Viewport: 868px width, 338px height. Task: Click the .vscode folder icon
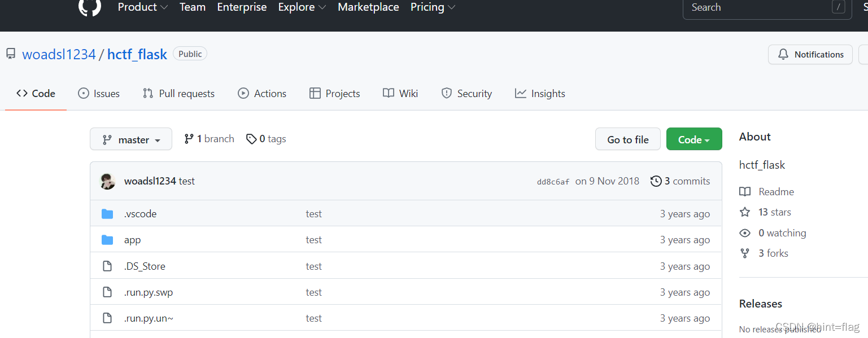pyautogui.click(x=107, y=214)
